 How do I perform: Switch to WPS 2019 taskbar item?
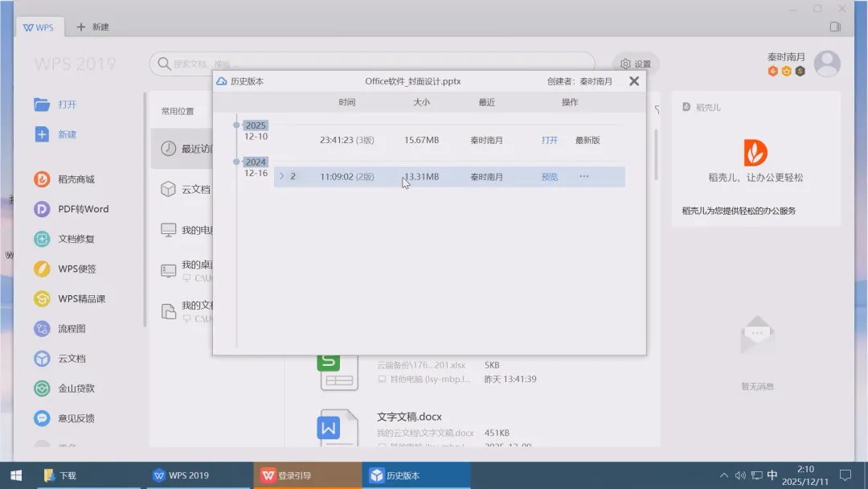(199, 475)
